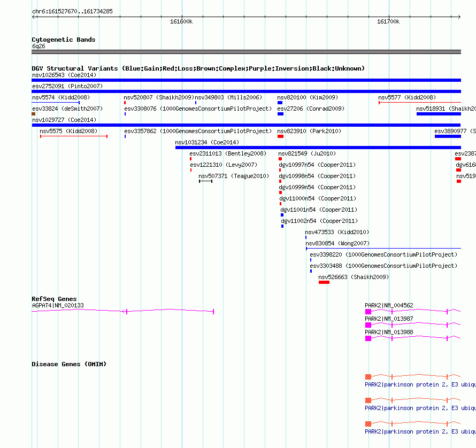Click the chr6:161527670..161734285 coordinates text
Image resolution: width=476 pixels, height=448 pixels.
(x=72, y=11)
